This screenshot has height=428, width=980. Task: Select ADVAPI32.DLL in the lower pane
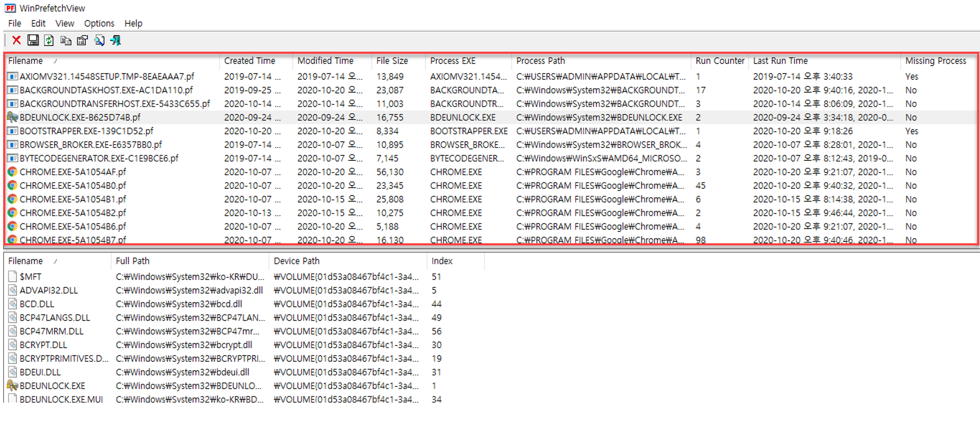point(49,290)
